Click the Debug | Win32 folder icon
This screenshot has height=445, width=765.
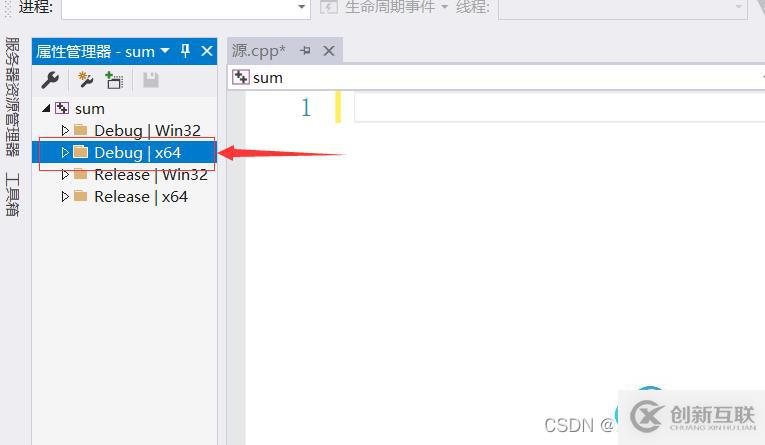81,130
